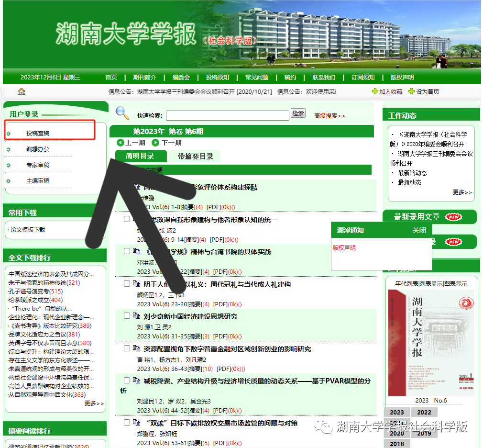Check the box for 资源配置视角下数字普惠金融 article
The image size is (483, 448).
127,348
